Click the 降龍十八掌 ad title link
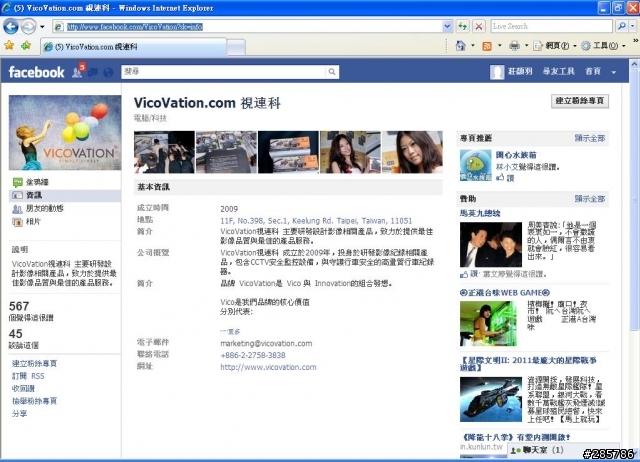The image size is (640, 462). [515, 437]
